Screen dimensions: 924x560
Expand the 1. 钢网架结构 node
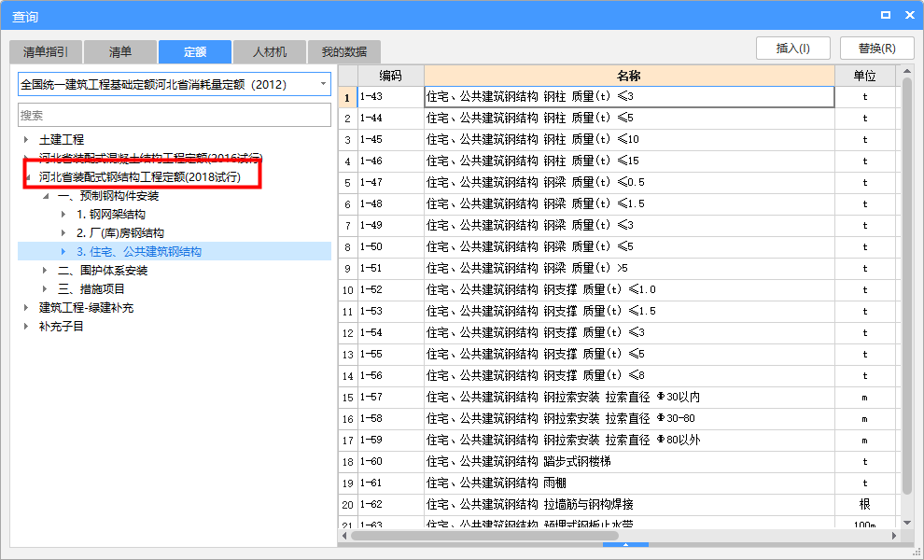[x=63, y=215]
